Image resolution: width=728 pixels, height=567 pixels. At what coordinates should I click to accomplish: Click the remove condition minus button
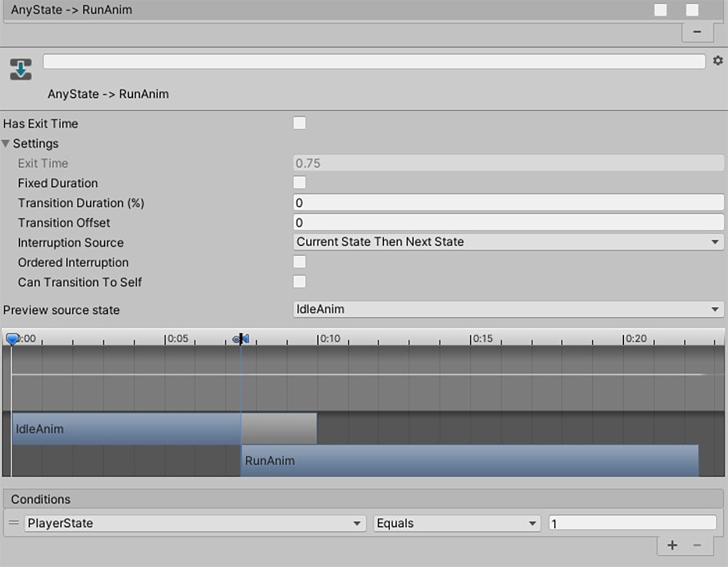click(x=697, y=545)
